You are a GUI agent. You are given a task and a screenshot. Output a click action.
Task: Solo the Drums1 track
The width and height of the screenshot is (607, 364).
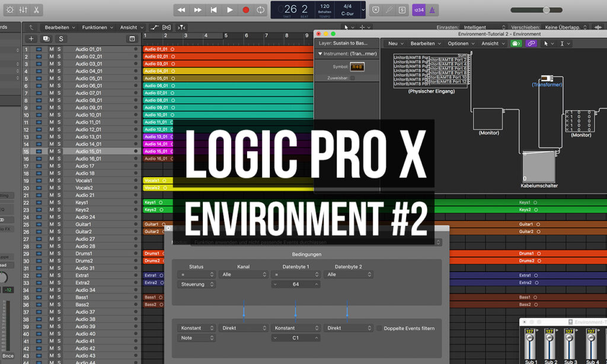(59, 254)
